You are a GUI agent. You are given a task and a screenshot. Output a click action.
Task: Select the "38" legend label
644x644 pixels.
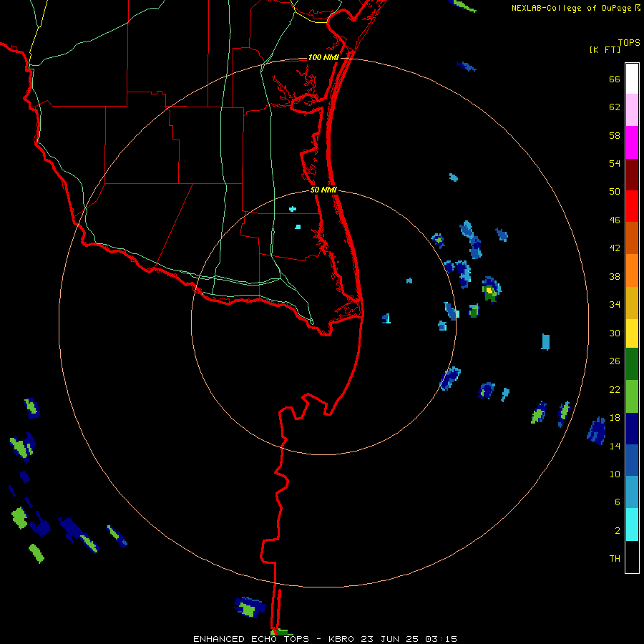coord(615,276)
